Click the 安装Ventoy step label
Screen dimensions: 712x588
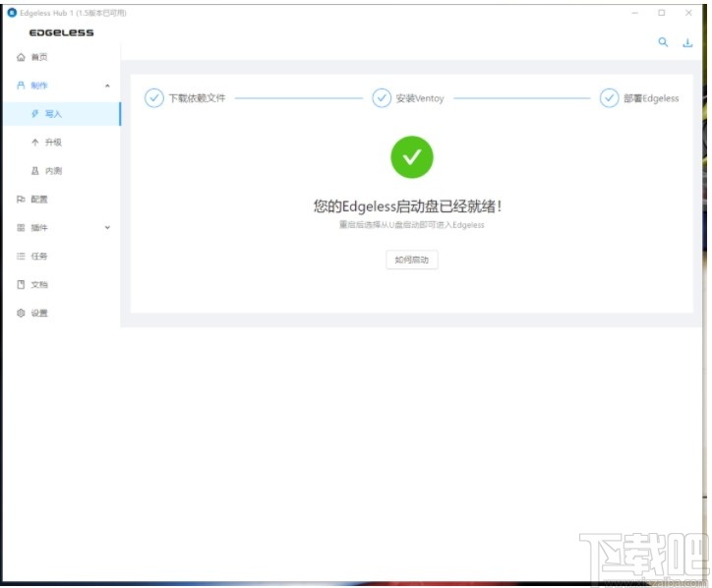click(x=420, y=98)
